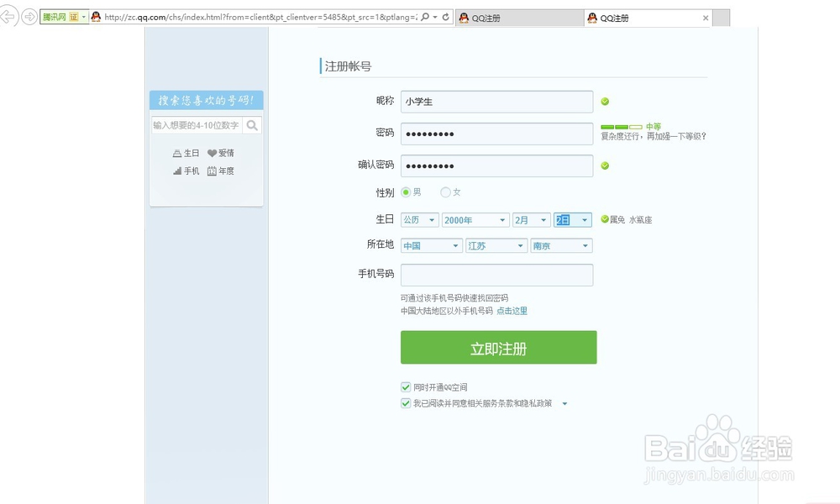840x504 pixels.
Task: Click the 立即注册 register button
Action: [499, 348]
